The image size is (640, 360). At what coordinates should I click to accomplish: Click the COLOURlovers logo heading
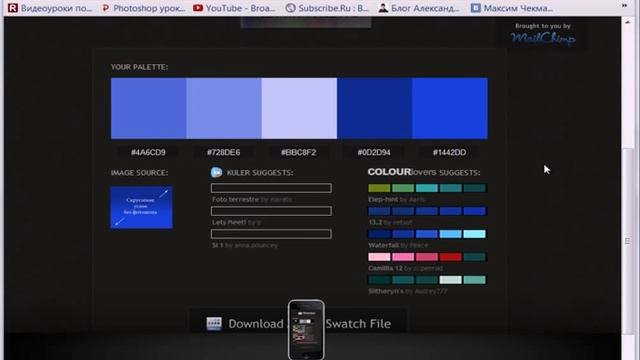402,172
